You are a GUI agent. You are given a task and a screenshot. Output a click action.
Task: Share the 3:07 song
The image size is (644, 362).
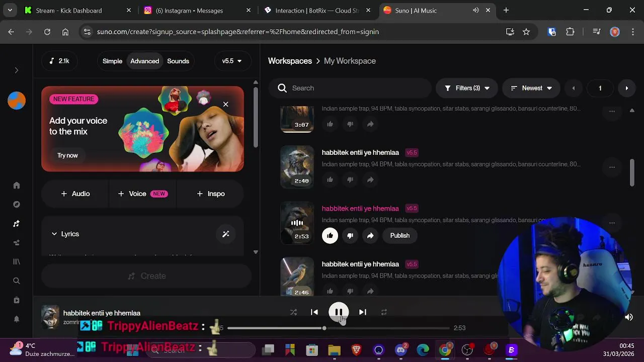point(370,124)
